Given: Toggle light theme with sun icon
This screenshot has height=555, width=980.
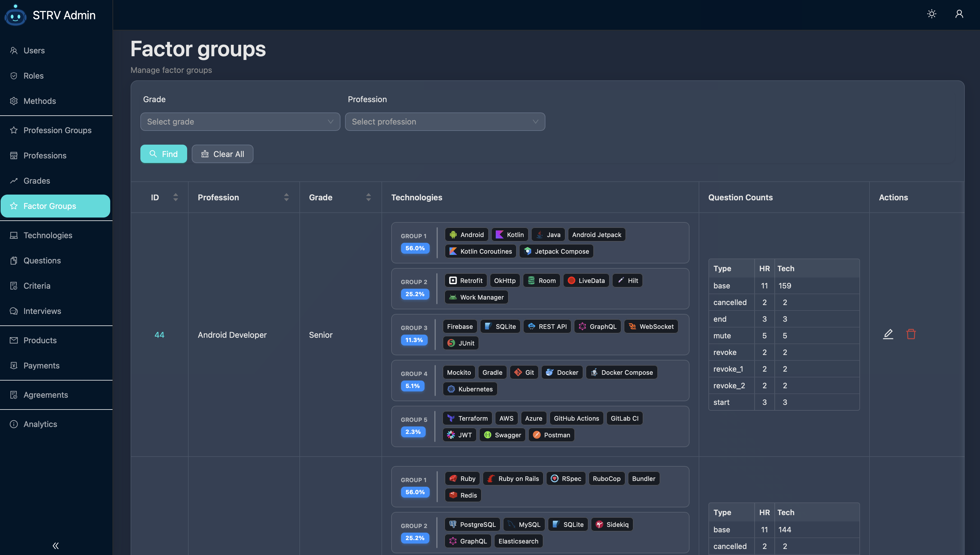Looking at the screenshot, I should [931, 14].
